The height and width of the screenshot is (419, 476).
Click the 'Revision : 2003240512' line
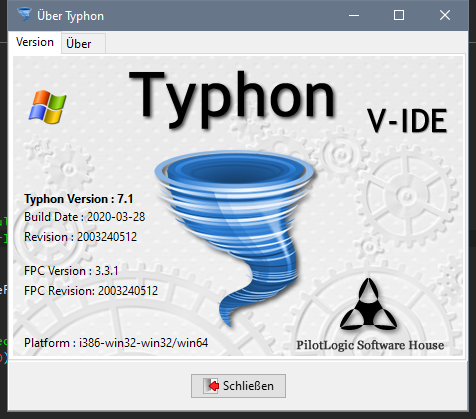[x=80, y=237]
